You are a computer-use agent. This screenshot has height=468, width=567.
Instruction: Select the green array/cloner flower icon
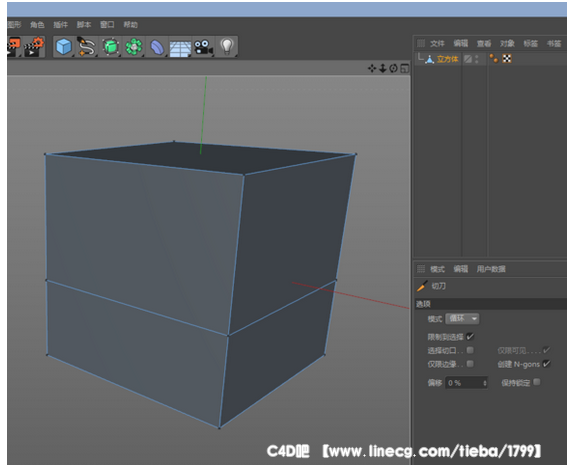click(134, 47)
